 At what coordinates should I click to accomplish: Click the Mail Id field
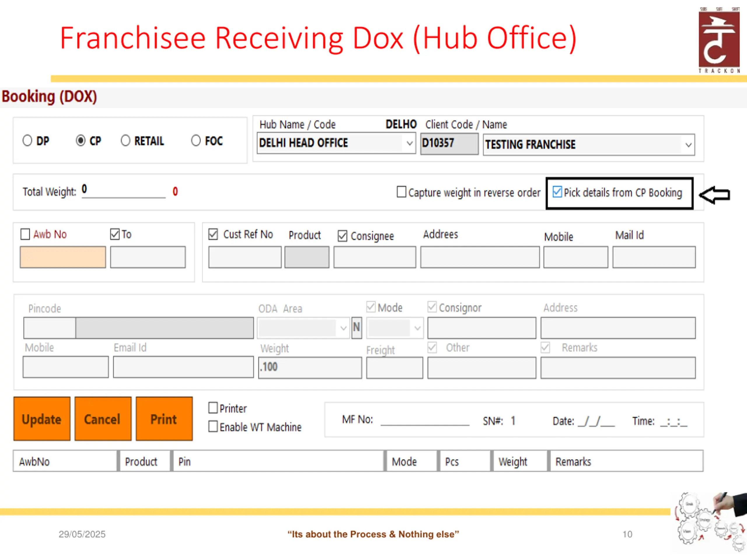tap(654, 257)
